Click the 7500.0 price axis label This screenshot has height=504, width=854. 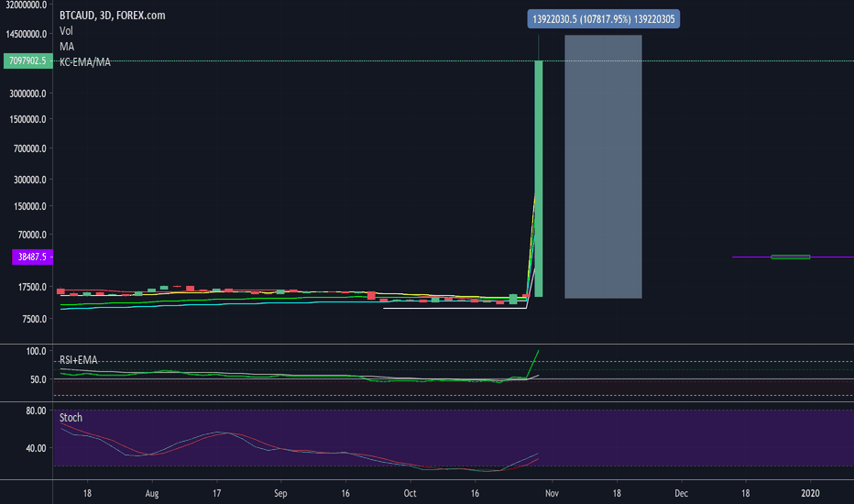[34, 319]
